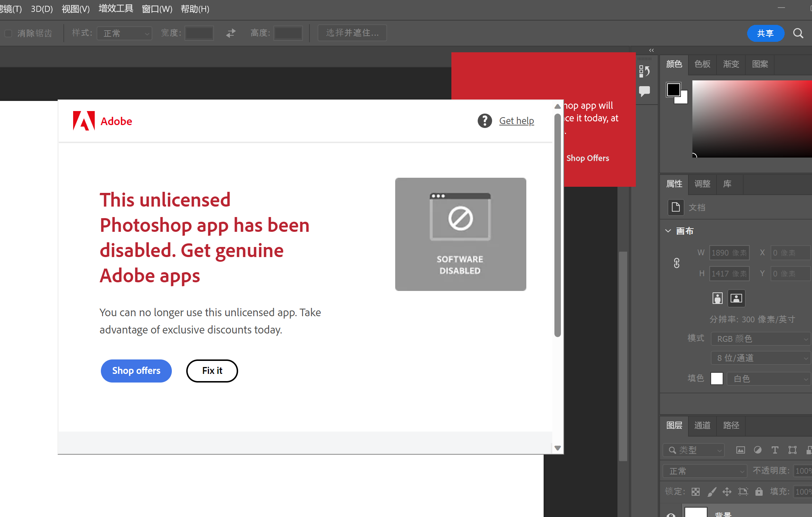Open the layer filter 类型 dropdown
Viewport: 812px width, 517px height.
[693, 450]
